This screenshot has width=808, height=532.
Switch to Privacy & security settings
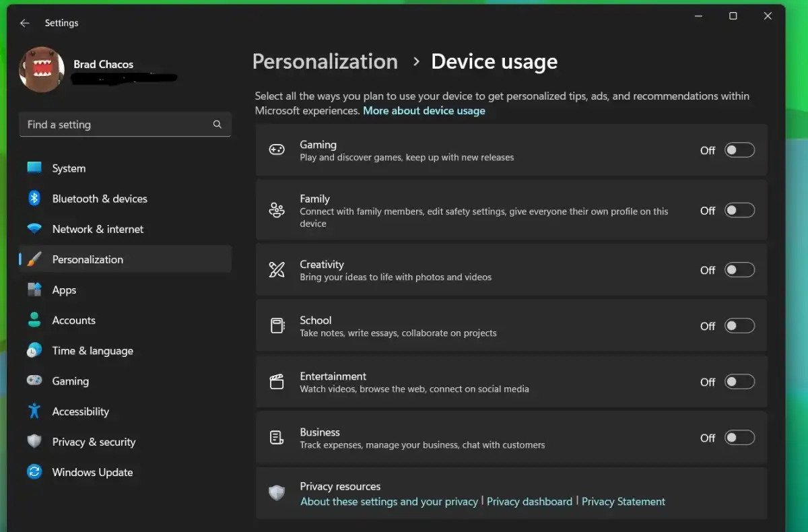92,442
